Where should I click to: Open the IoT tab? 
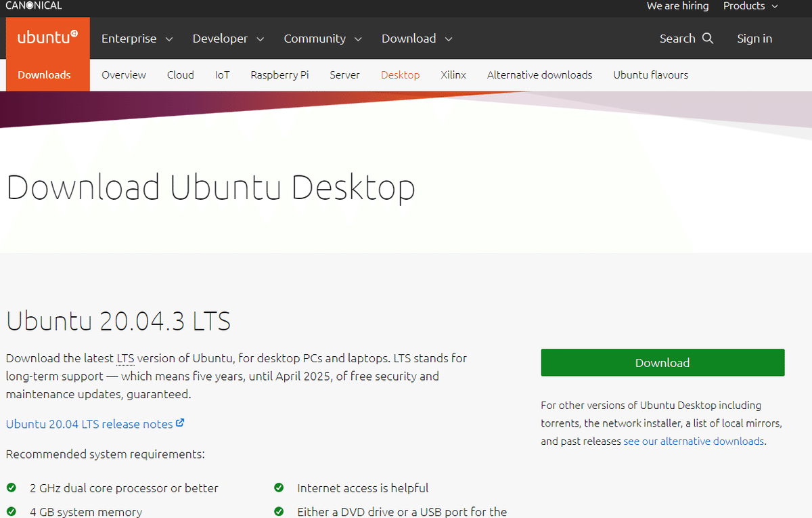pyautogui.click(x=223, y=75)
